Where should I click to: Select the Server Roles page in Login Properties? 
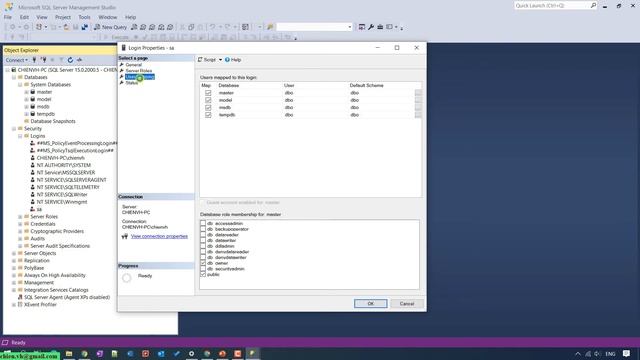139,71
